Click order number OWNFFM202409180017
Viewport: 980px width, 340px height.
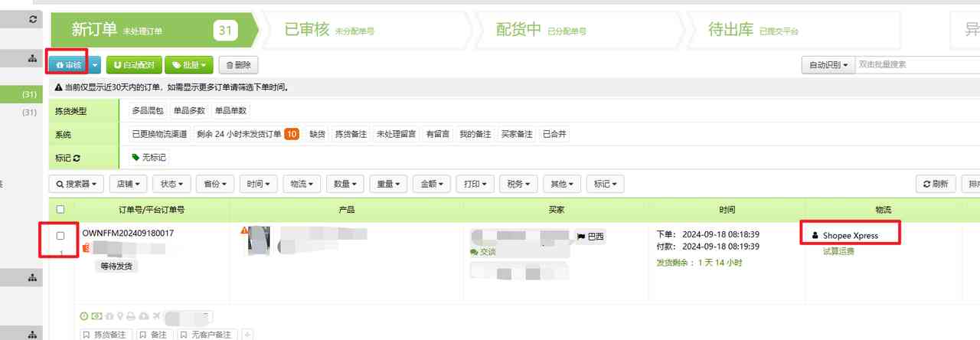coord(128,233)
